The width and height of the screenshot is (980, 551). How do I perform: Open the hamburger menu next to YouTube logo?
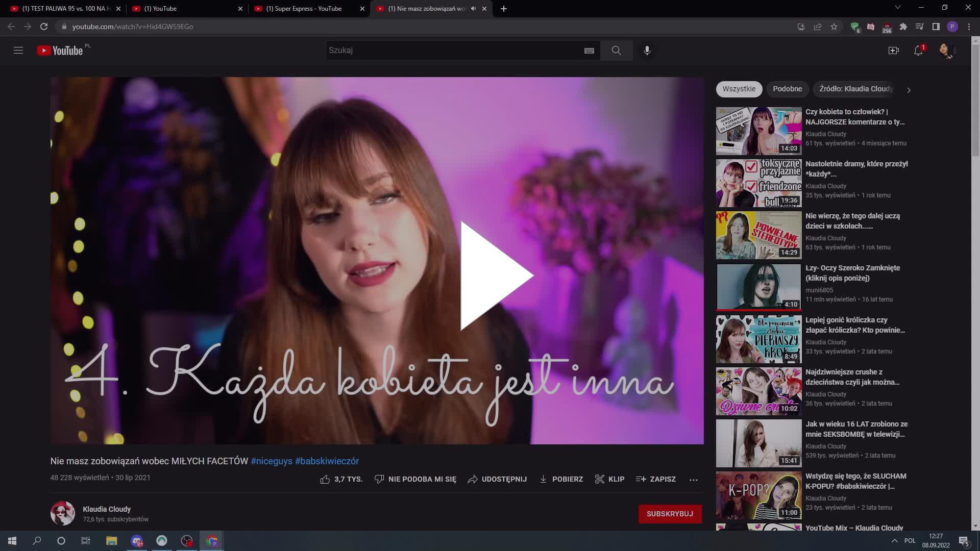pos(18,50)
